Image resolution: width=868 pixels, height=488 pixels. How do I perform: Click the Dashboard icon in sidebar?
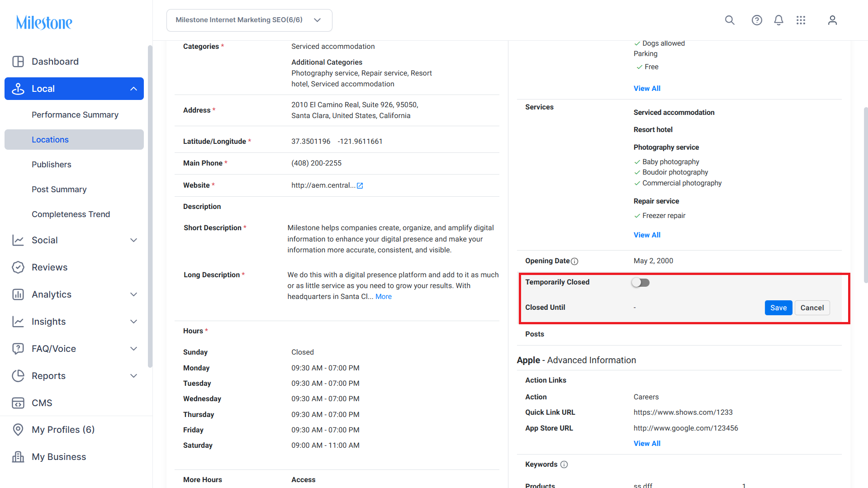pyautogui.click(x=18, y=62)
